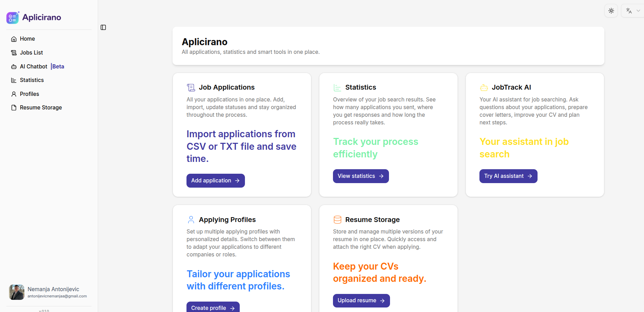This screenshot has height=312, width=644.
Task: Click the Resume Storage document icon in sidebar
Action: [x=14, y=107]
